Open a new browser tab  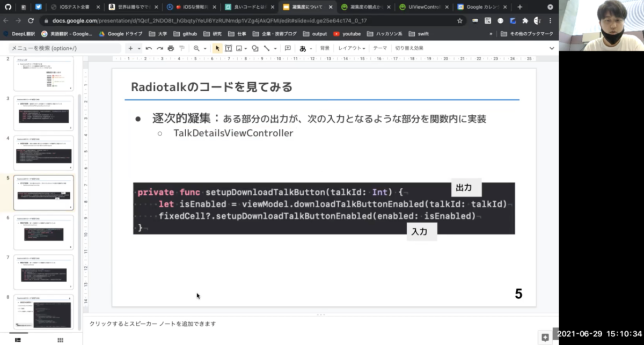[x=519, y=7]
